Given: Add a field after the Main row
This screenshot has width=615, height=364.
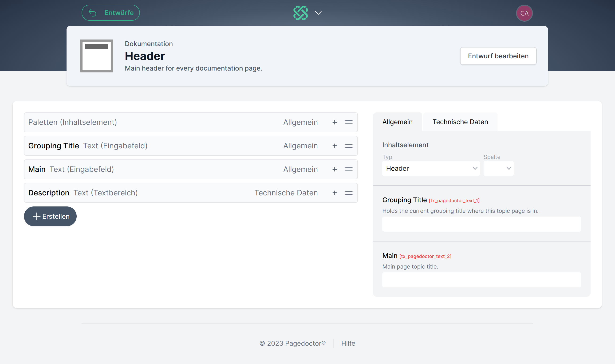Looking at the screenshot, I should coord(335,169).
